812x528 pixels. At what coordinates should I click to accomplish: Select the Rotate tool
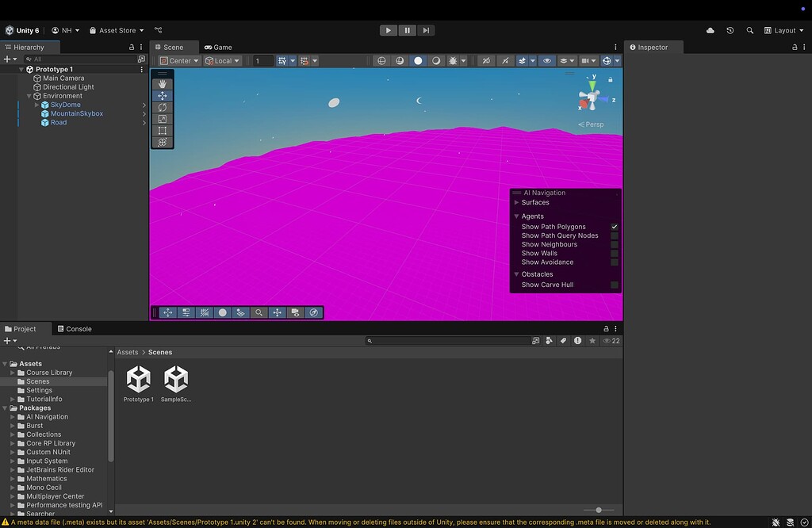click(162, 107)
